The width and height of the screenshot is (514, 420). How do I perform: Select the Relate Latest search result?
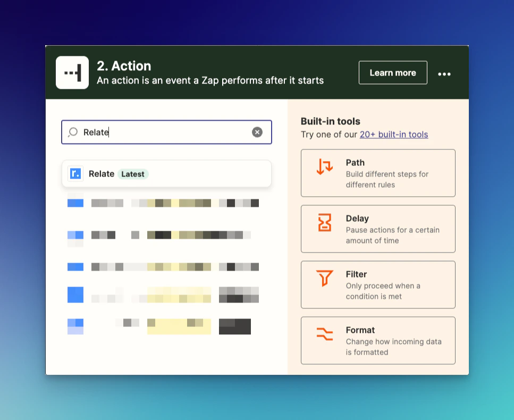(166, 174)
